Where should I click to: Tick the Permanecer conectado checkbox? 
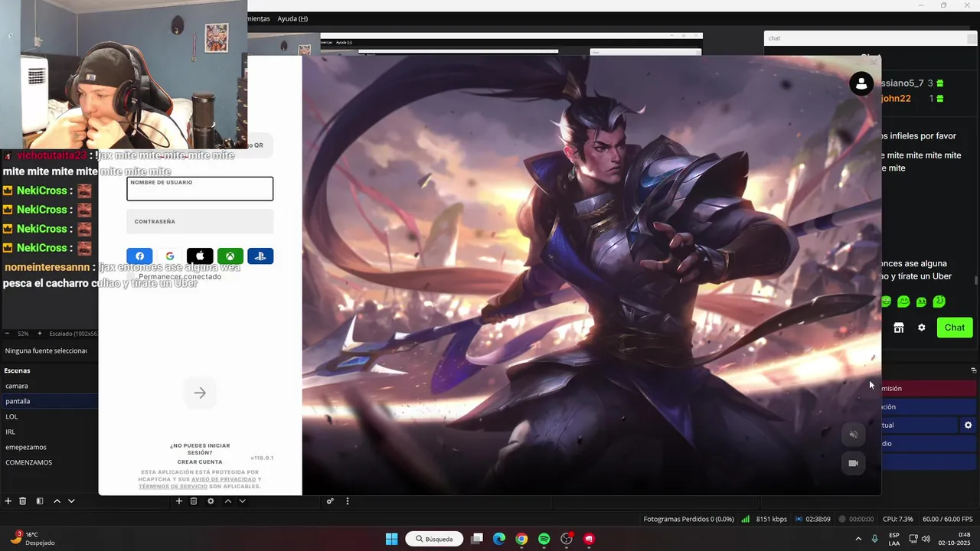pos(132,276)
